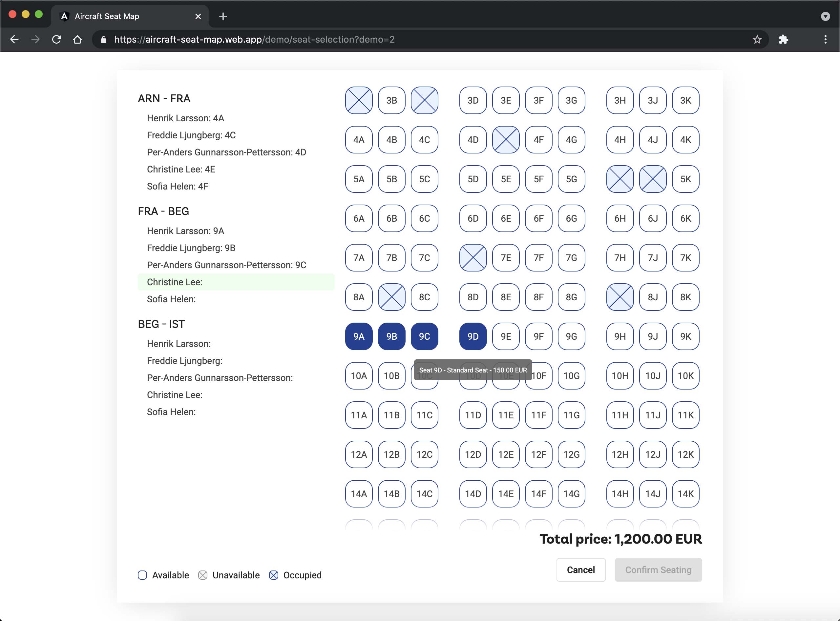Select passenger Sofia Helen under FRA - BEG
840x621 pixels.
tap(171, 299)
